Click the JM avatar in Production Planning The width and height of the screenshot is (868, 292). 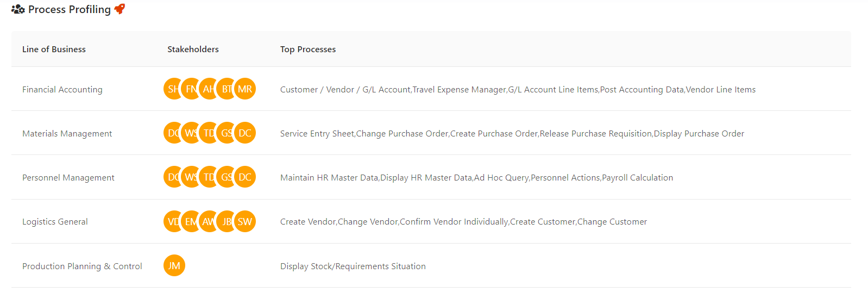click(x=174, y=266)
